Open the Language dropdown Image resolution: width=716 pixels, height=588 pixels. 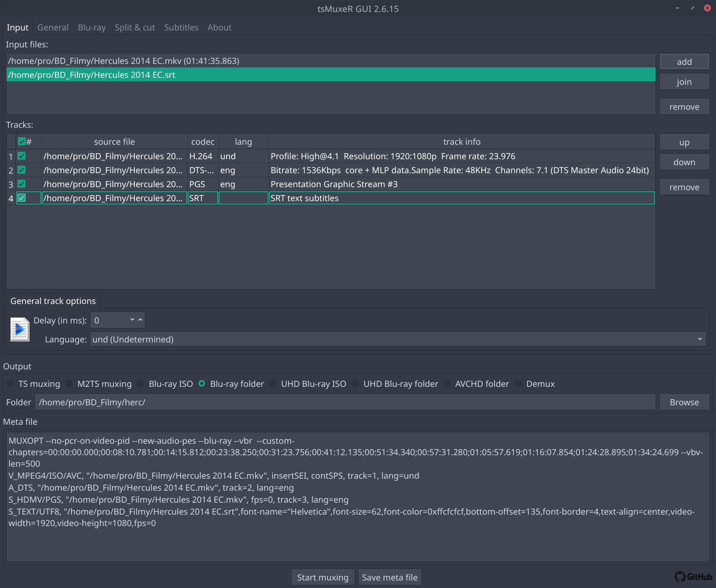coord(701,339)
